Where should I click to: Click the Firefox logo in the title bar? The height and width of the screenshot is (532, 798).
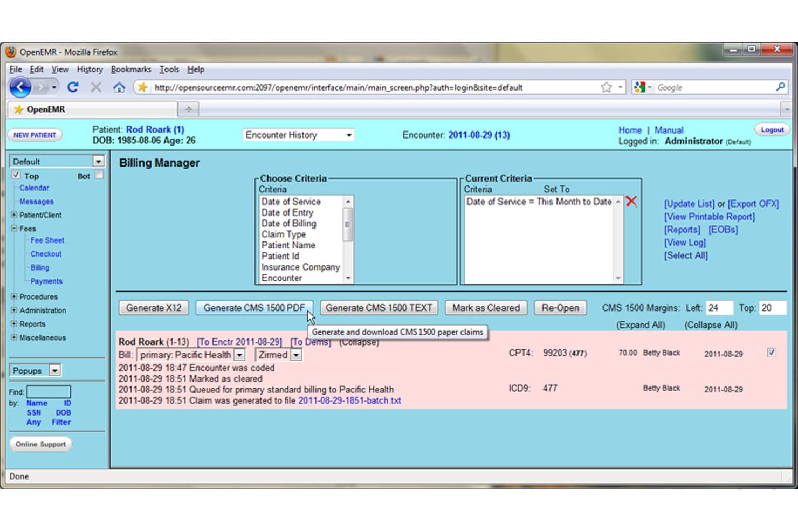coord(11,52)
